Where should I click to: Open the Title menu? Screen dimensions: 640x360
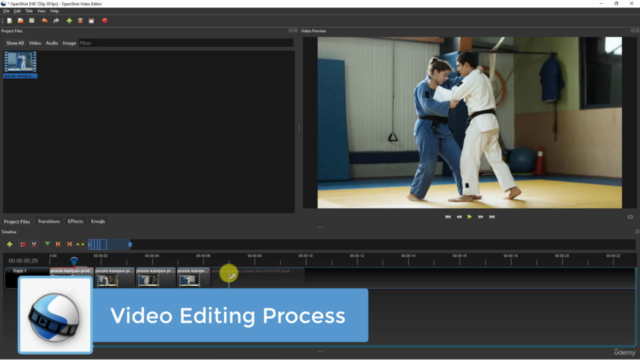click(29, 11)
